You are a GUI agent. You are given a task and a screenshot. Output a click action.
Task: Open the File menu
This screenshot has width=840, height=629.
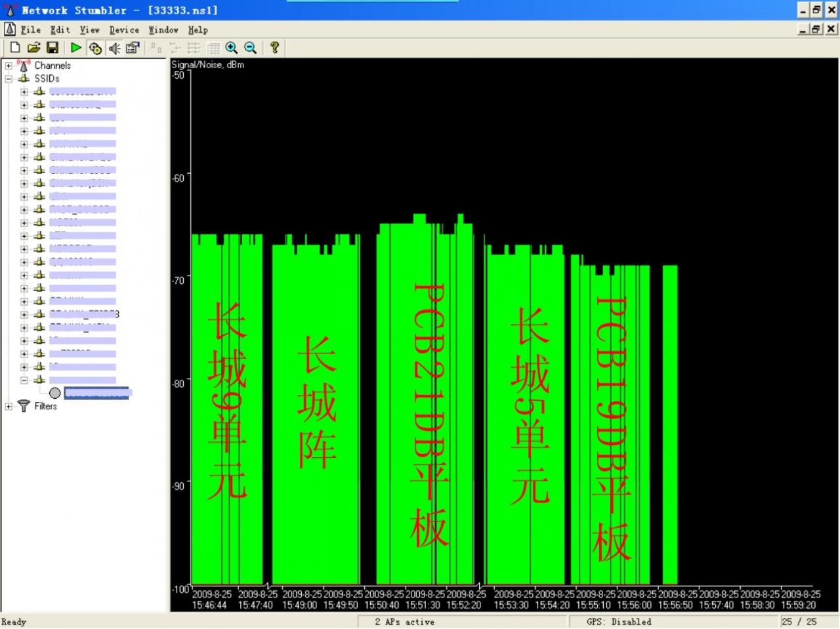click(x=30, y=30)
